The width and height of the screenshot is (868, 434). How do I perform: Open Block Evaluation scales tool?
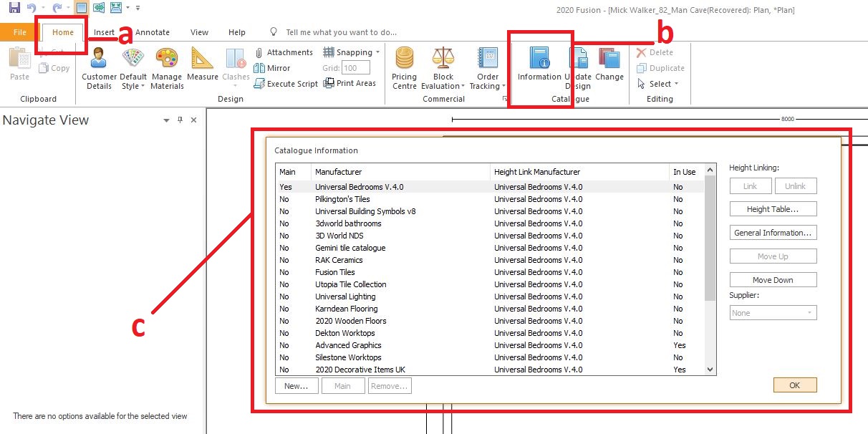coord(443,69)
